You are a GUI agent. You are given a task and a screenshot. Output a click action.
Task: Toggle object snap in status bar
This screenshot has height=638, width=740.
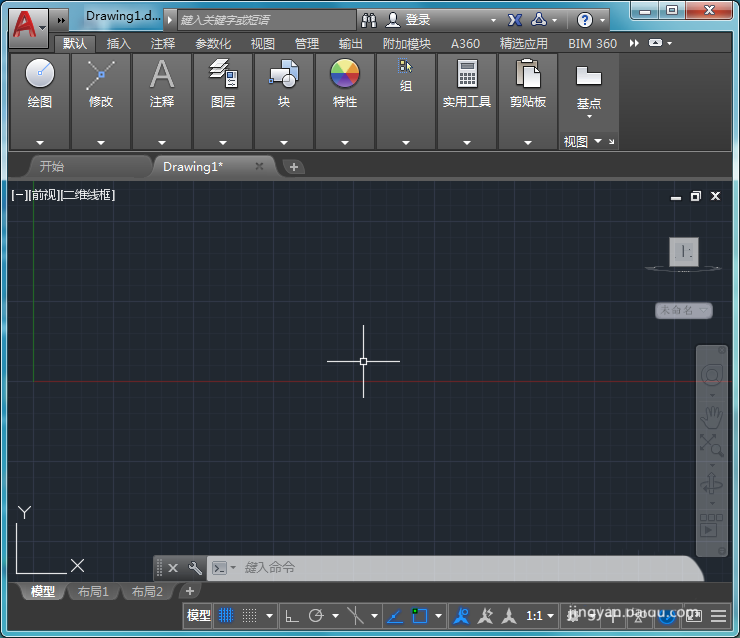[x=420, y=616]
